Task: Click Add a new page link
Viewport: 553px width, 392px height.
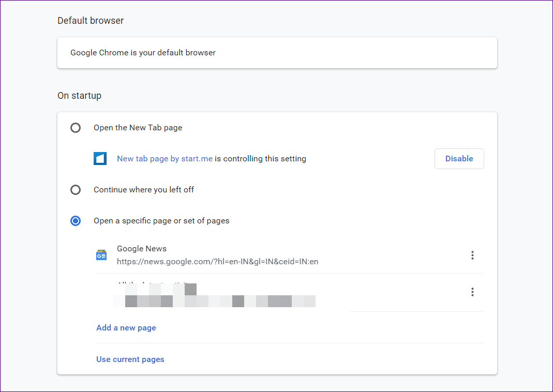Action: 126,328
